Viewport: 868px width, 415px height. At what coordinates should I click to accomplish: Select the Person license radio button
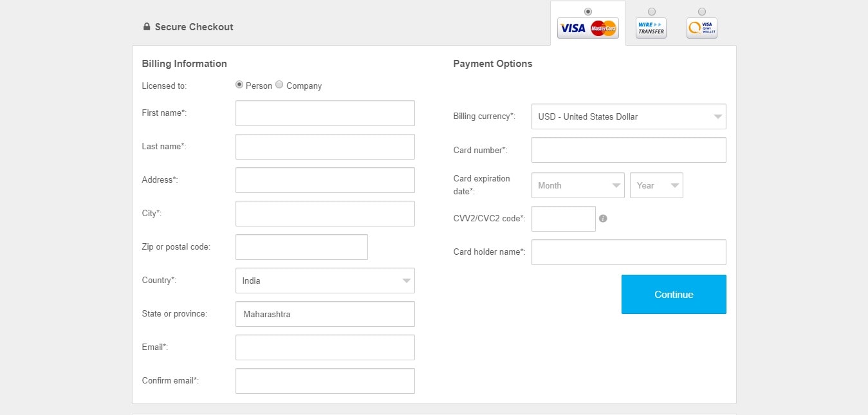[x=239, y=84]
